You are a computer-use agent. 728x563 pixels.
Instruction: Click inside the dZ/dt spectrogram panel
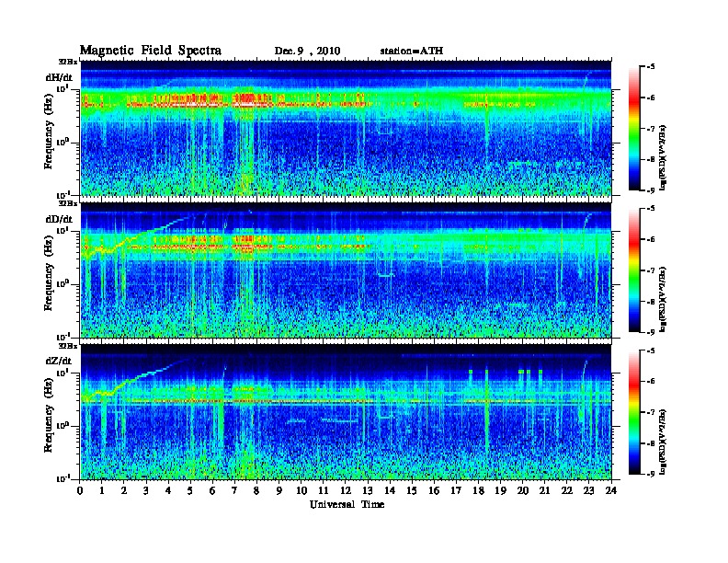click(x=346, y=412)
